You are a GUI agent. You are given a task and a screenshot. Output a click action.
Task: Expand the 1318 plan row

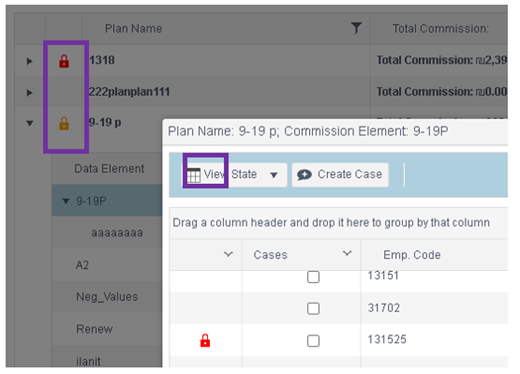(x=30, y=61)
